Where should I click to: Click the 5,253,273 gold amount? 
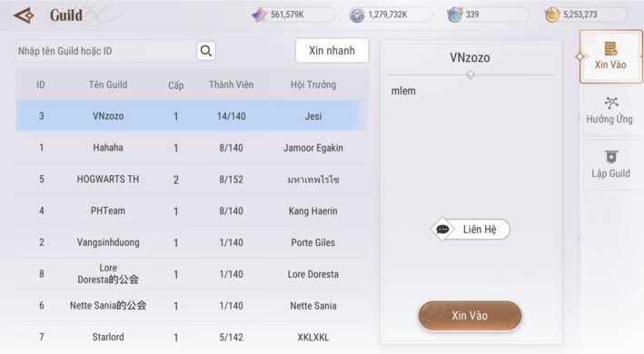tap(580, 15)
